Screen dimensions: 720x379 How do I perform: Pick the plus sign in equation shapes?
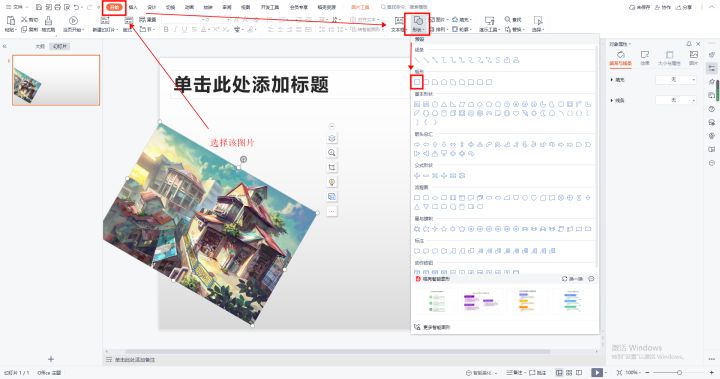coord(417,175)
